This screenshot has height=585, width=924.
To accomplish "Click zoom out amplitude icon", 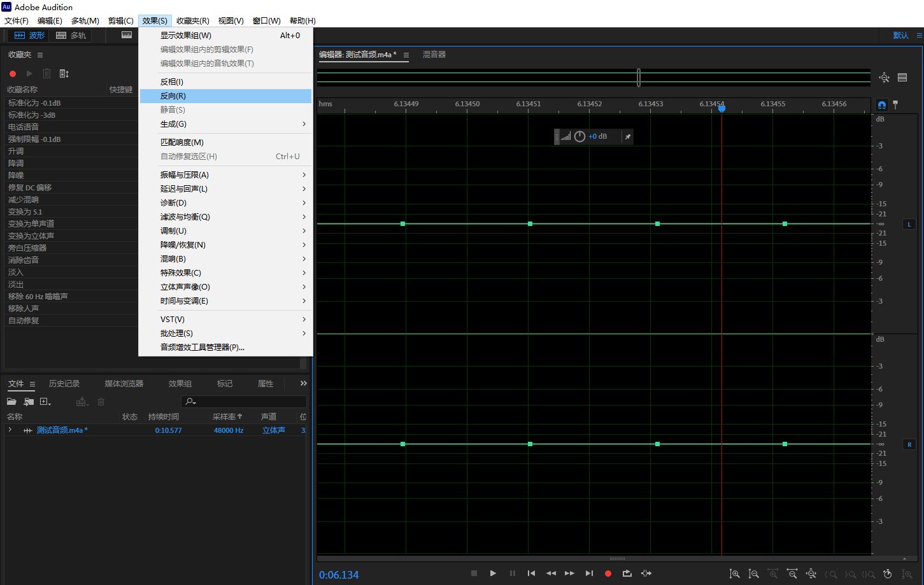I will 753,574.
